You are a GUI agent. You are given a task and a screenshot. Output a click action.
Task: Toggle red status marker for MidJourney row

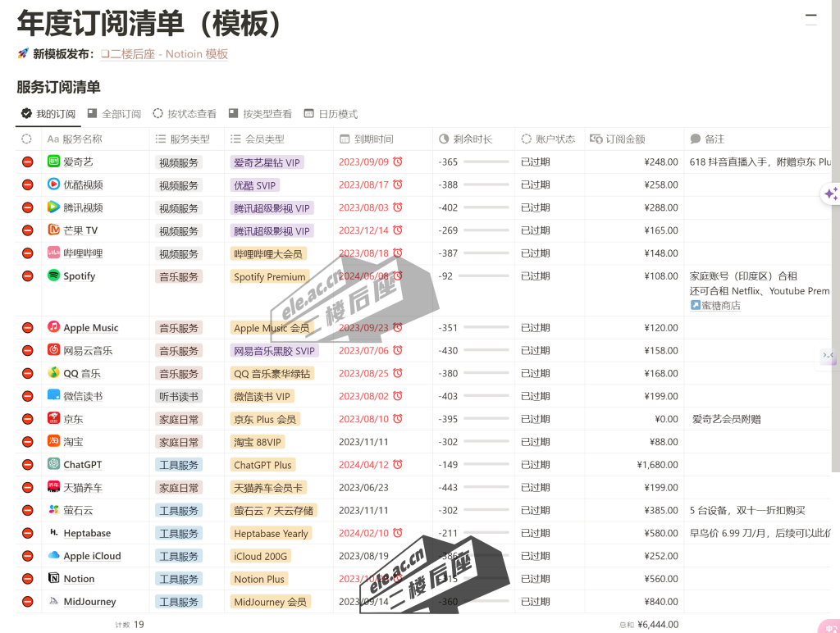[x=27, y=602]
